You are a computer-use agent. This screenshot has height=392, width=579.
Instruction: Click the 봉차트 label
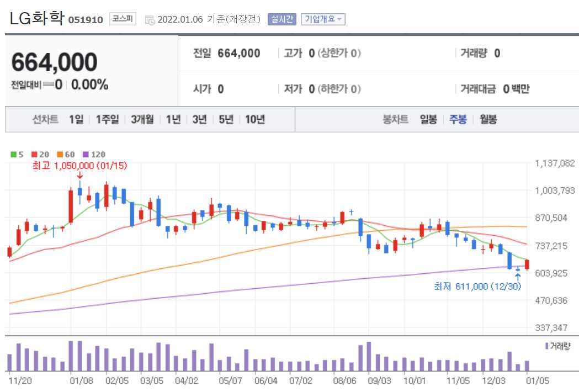point(396,119)
